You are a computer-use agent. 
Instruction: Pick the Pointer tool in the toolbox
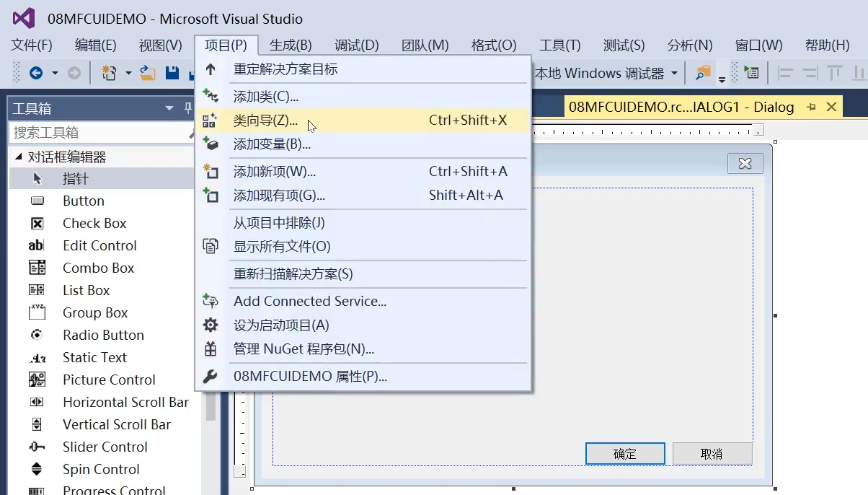click(x=102, y=178)
